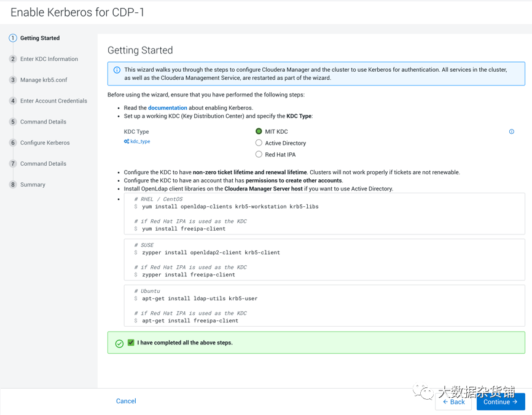Select the MIT KDC radio button
Viewport: 532px width, 415px height.
(259, 131)
